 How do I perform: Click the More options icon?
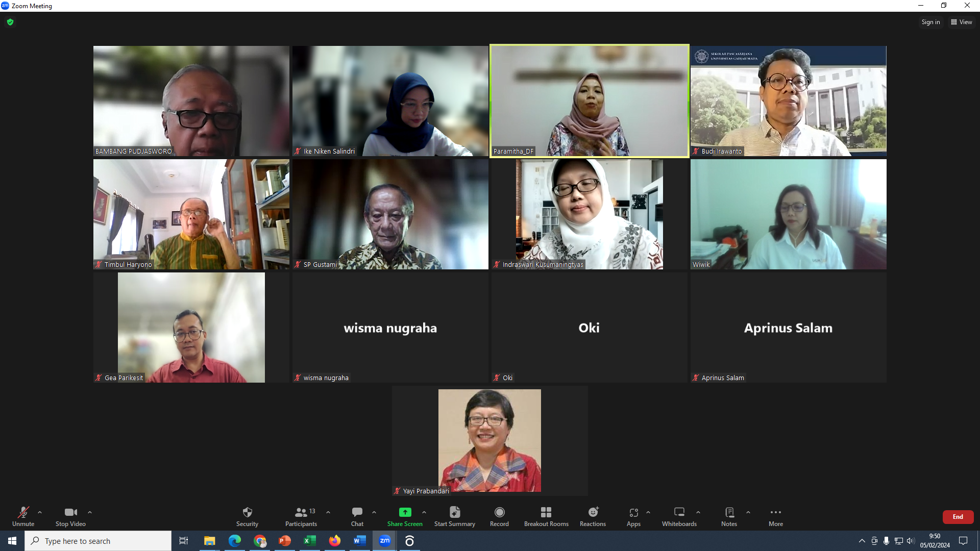point(775,516)
